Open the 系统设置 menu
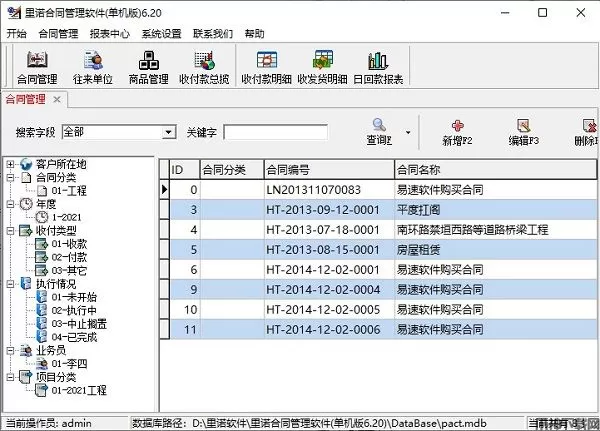 (x=161, y=34)
